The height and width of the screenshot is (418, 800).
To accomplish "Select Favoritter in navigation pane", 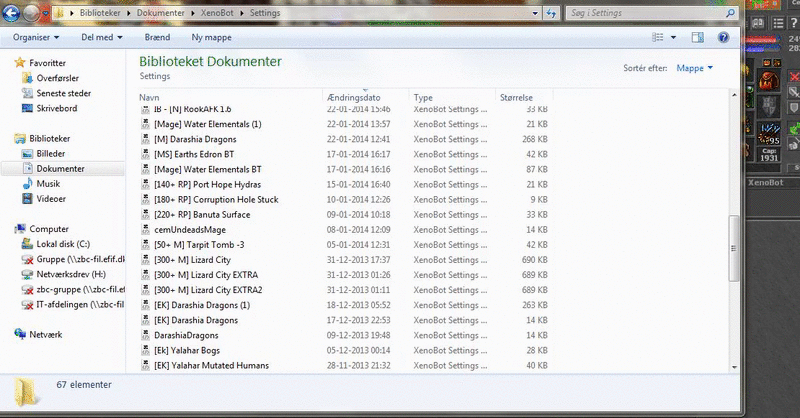I will click(x=47, y=63).
